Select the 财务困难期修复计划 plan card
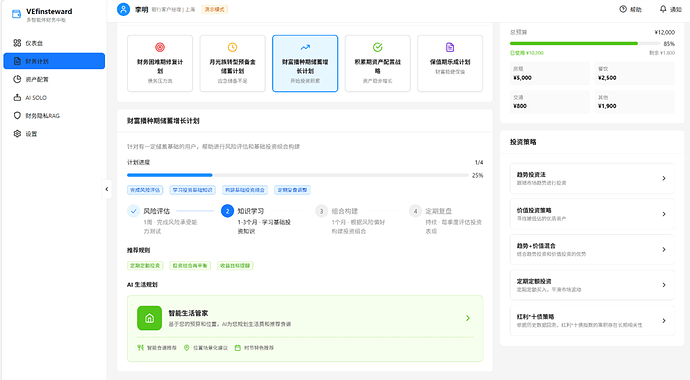This screenshot has width=690, height=380. click(x=160, y=63)
